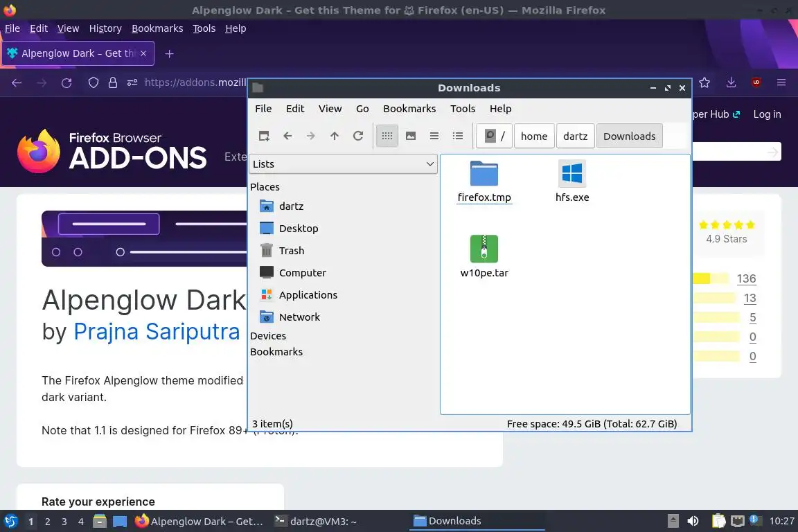Open Firefox Tools menu
The height and width of the screenshot is (532, 798).
point(204,28)
